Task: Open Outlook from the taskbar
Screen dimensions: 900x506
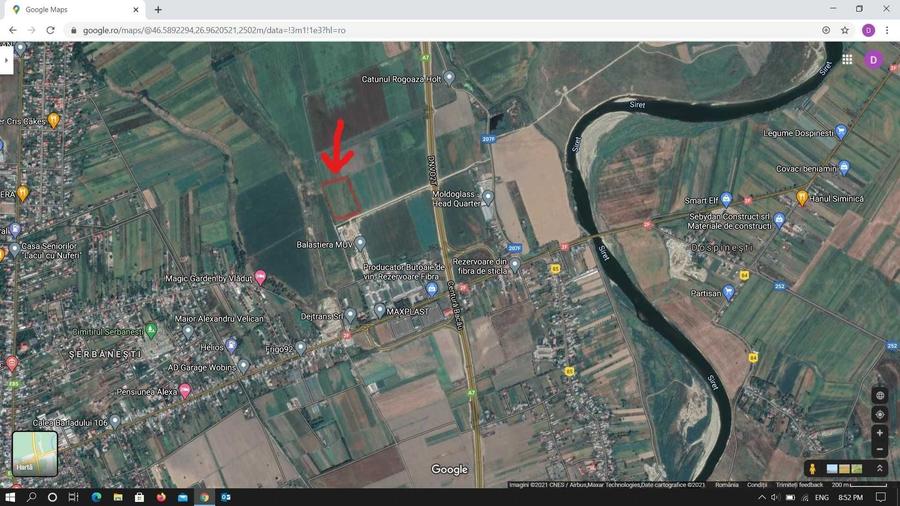Action: (226, 497)
